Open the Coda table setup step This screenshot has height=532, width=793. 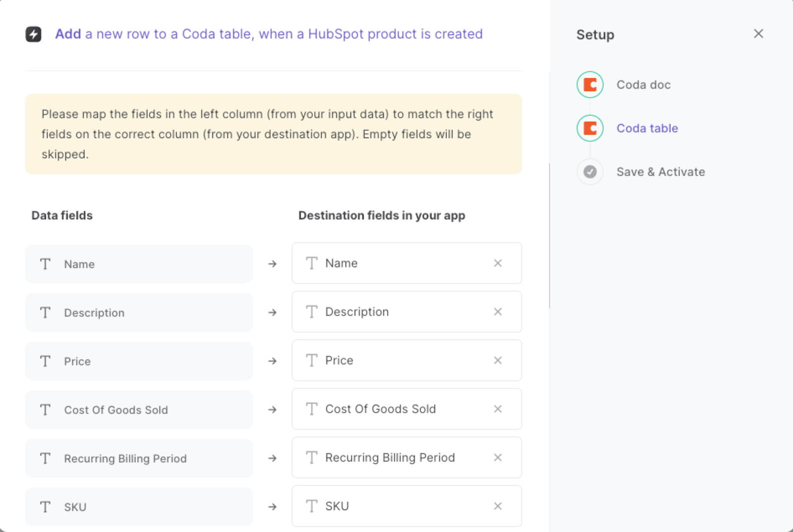click(647, 128)
